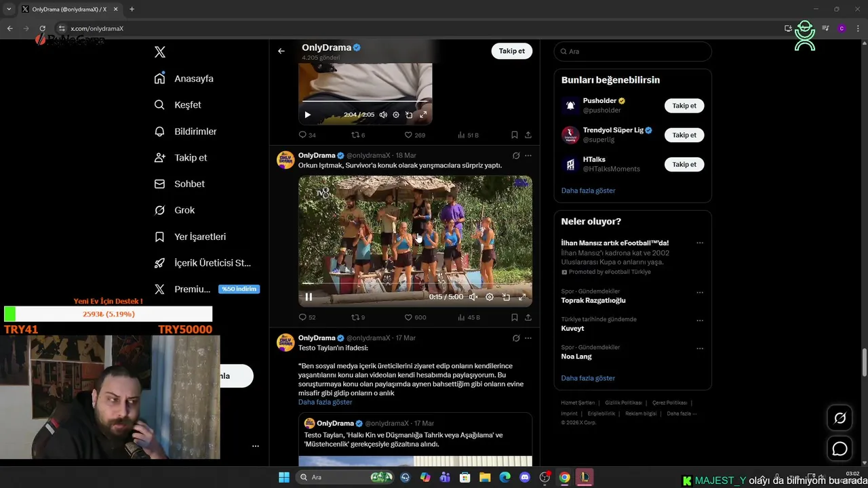The width and height of the screenshot is (868, 488).
Task: Pause the Survivor video
Action: tap(309, 297)
